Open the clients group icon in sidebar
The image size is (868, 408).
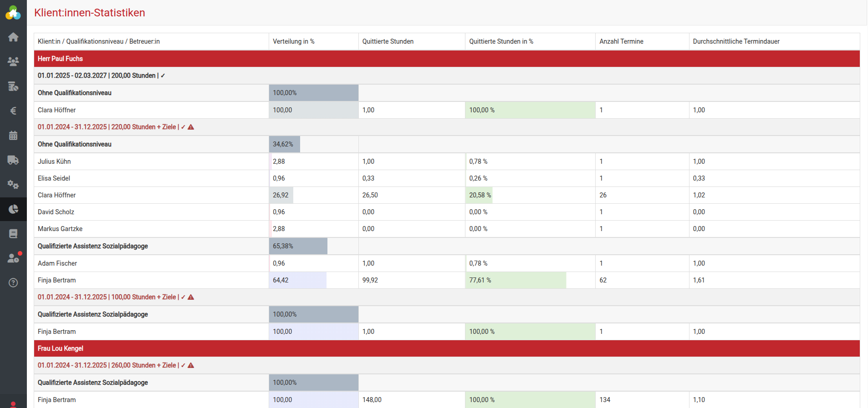point(13,62)
